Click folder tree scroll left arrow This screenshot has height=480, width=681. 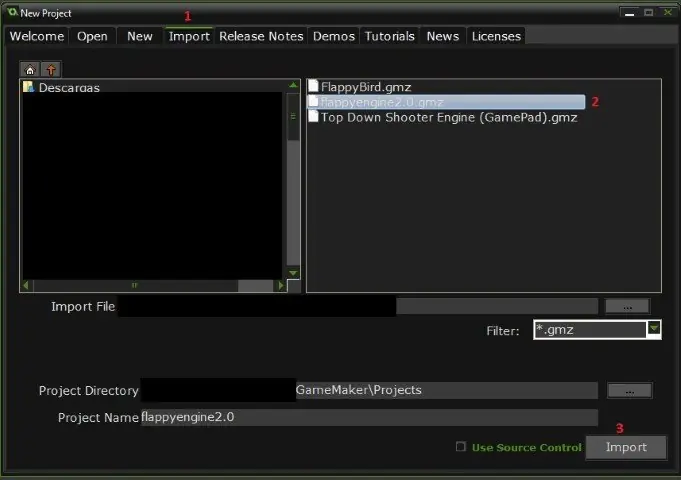coord(26,285)
